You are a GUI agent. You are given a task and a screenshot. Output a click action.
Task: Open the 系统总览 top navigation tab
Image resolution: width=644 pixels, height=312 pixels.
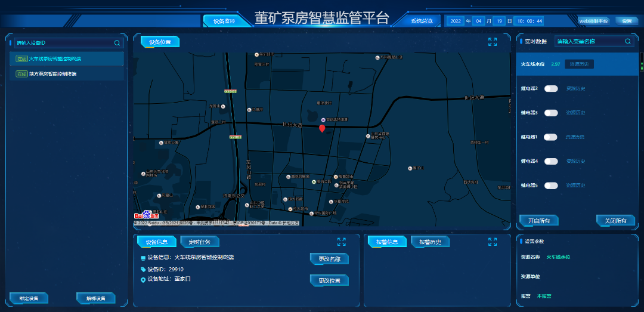tap(425, 21)
